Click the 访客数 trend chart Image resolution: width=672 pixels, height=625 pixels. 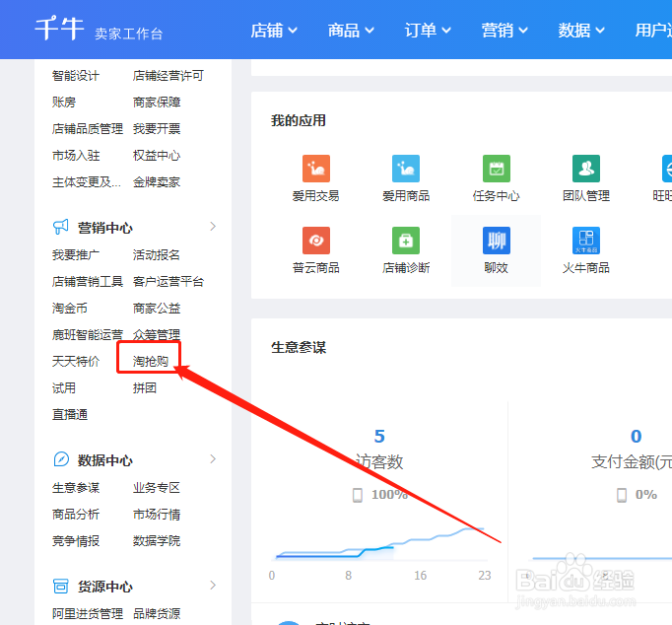(379, 544)
